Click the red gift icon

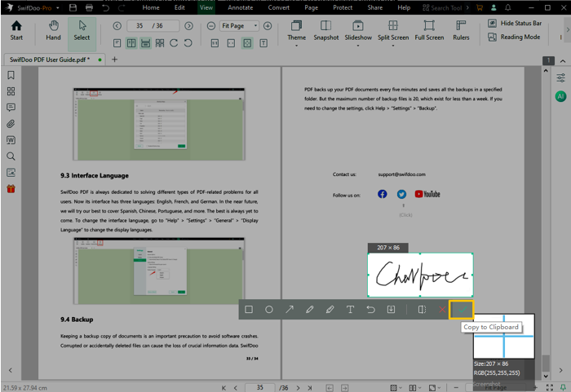tap(11, 189)
